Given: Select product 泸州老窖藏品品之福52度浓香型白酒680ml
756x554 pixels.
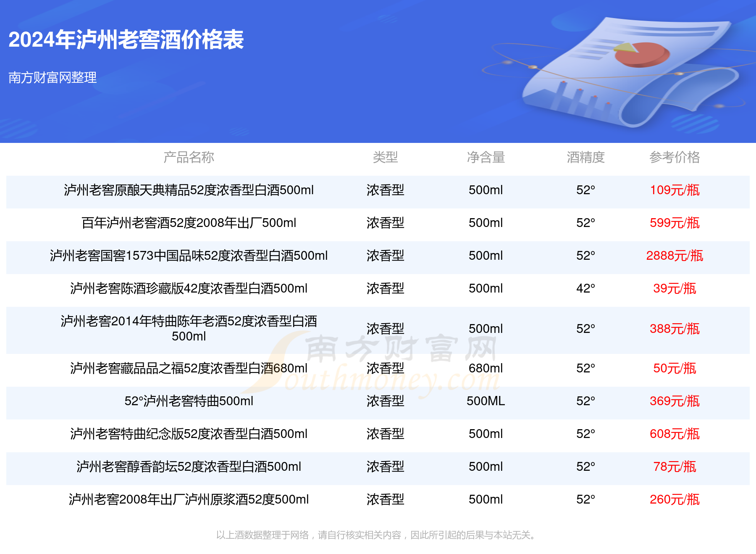Looking at the screenshot, I should coord(189,368).
